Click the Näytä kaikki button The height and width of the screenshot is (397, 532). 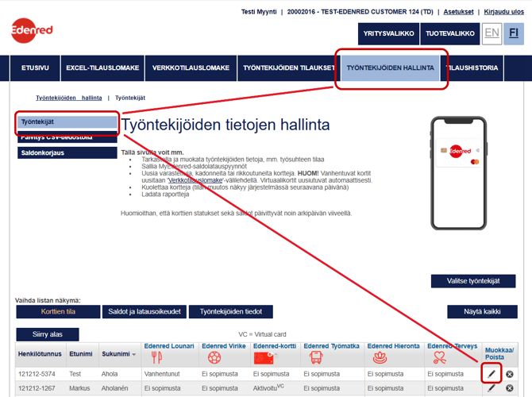[x=482, y=311]
